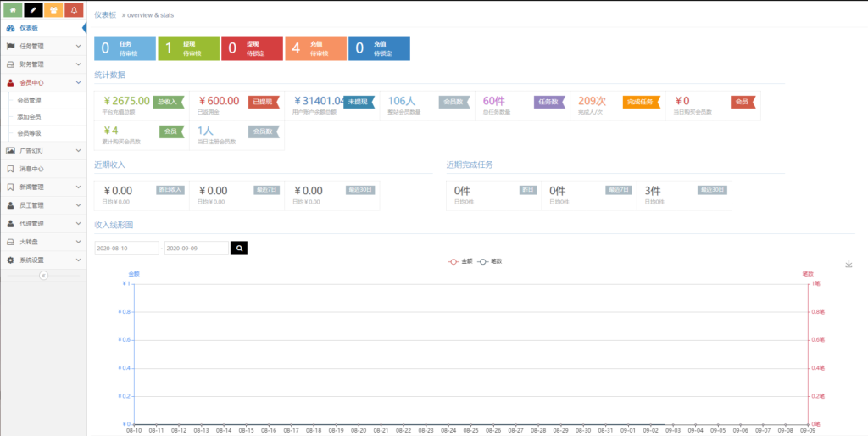Viewport: 868px width, 436px height.
Task: Collapse the 会员中心 sidebar menu
Action: (x=42, y=83)
